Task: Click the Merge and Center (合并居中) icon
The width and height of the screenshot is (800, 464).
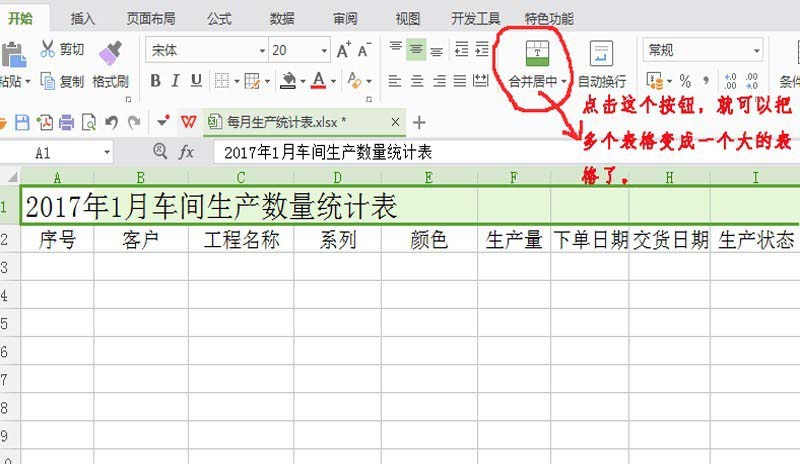Action: (537, 54)
